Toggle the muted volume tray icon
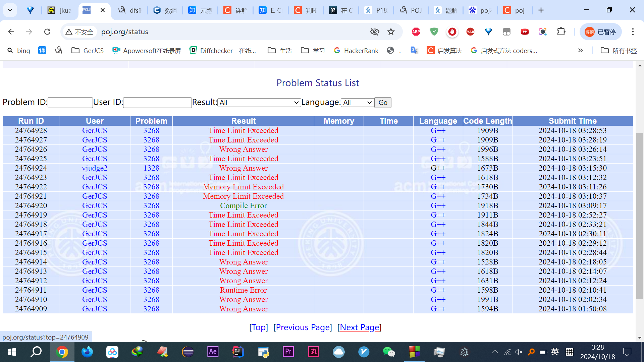 pyautogui.click(x=519, y=352)
